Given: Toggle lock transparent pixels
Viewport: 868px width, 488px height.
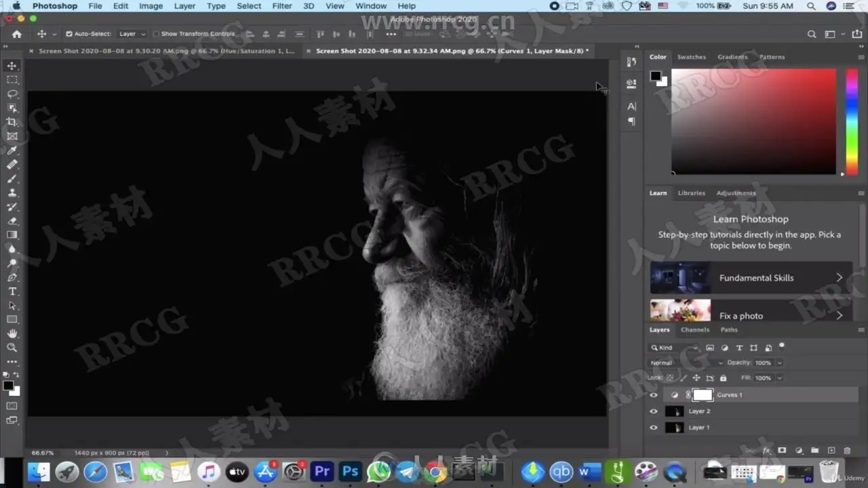Looking at the screenshot, I should coord(670,378).
